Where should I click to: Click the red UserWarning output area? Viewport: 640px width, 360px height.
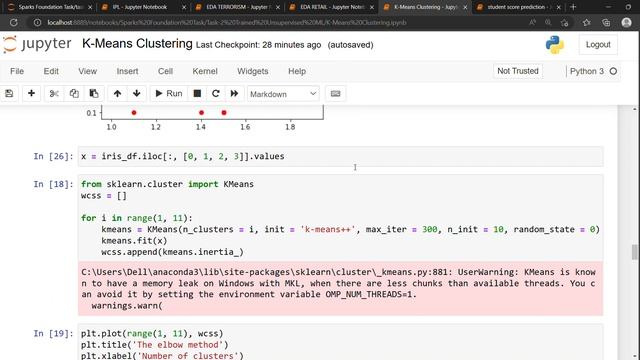[x=340, y=289]
